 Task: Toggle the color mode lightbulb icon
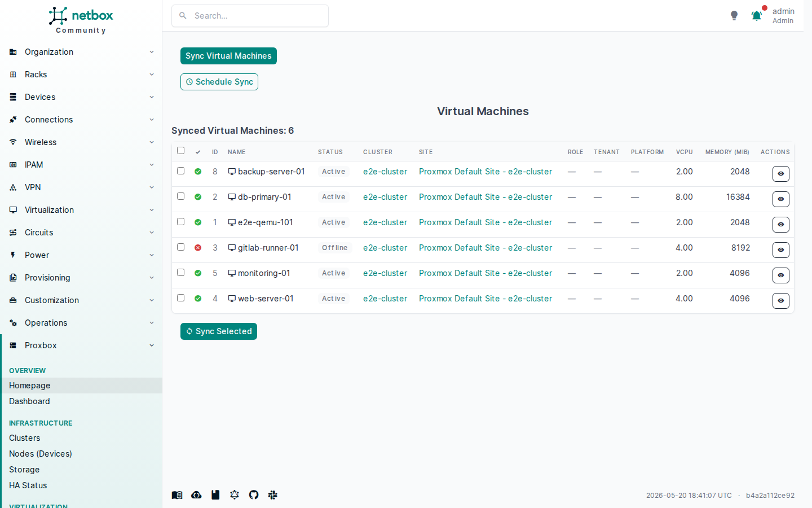[x=734, y=16]
